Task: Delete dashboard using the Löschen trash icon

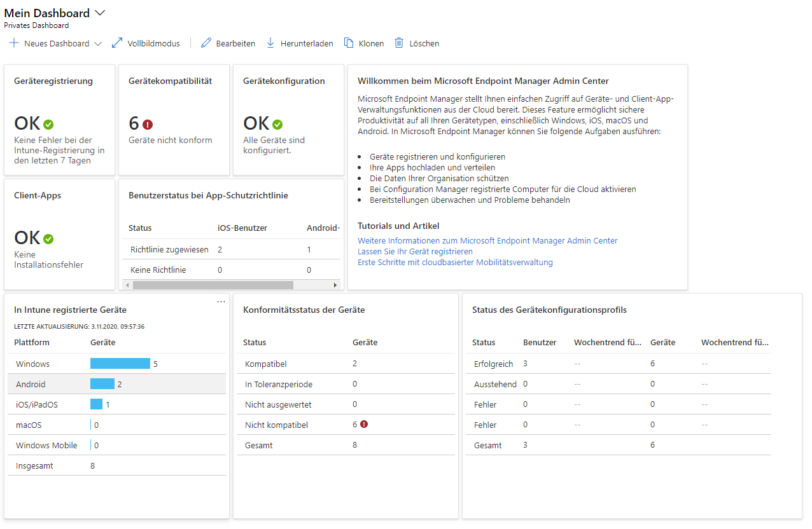Action: pos(399,43)
